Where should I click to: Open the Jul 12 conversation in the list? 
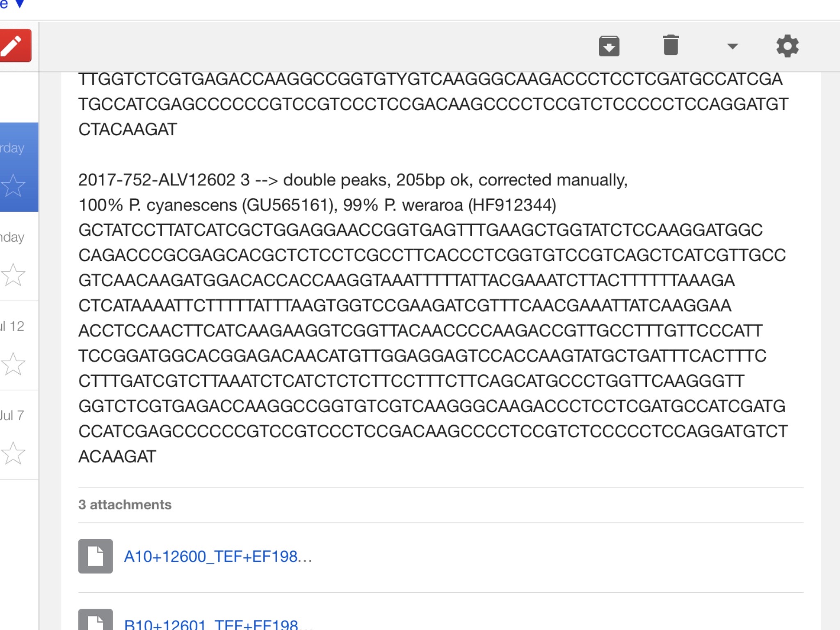(x=19, y=345)
